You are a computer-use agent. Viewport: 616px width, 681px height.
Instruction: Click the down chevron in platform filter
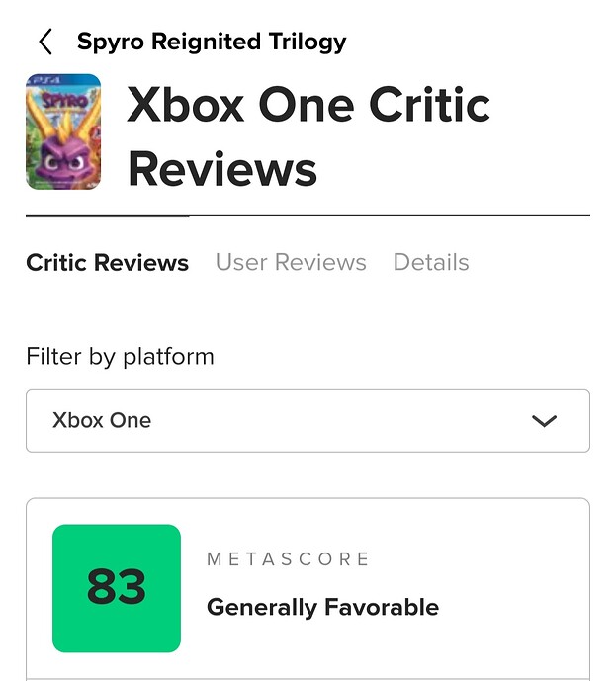(544, 421)
